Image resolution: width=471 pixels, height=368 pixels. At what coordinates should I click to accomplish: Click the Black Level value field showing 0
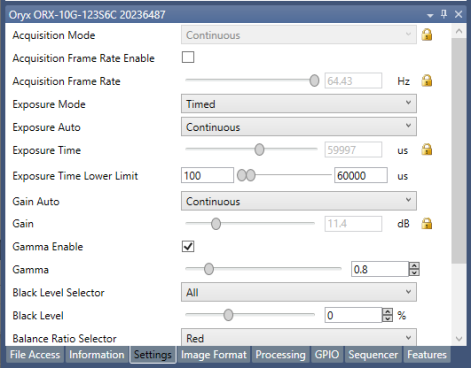click(353, 315)
